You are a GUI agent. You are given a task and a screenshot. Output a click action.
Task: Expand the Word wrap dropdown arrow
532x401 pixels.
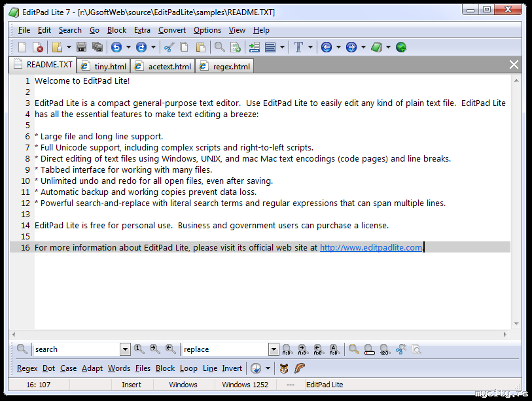[282, 47]
